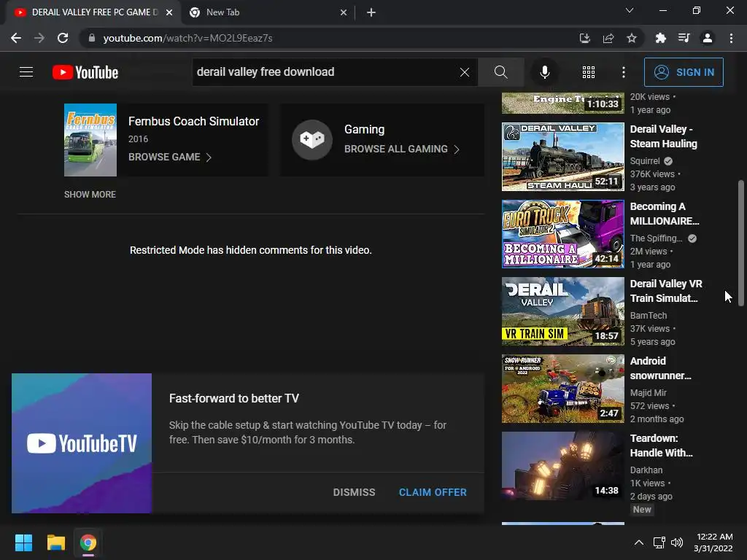Open Derail Valley VR Train Simulator title

tap(665, 291)
